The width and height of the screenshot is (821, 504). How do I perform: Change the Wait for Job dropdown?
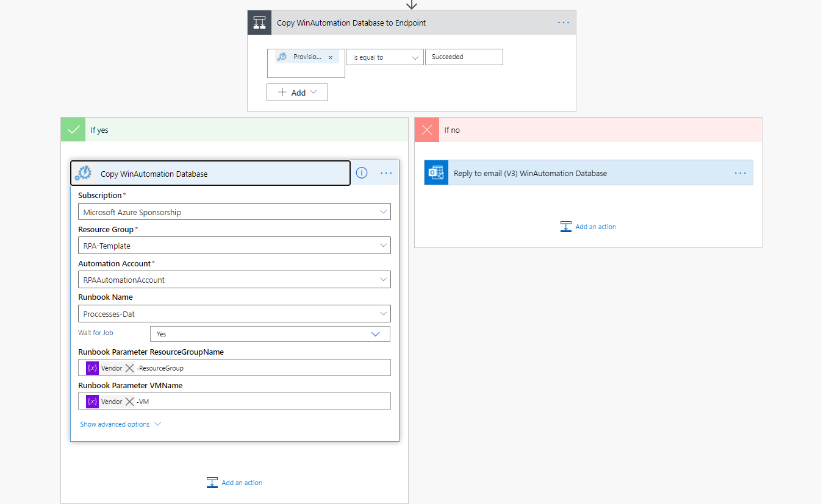(270, 334)
